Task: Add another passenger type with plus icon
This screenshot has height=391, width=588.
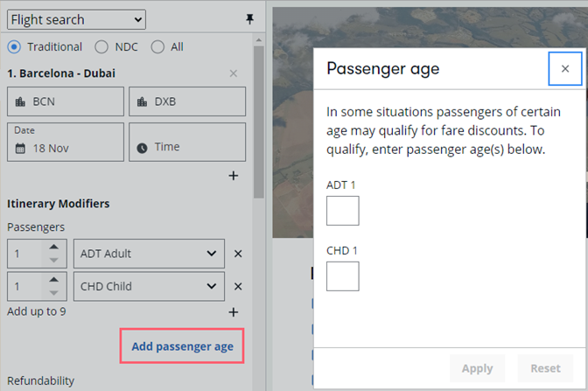Action: [234, 312]
